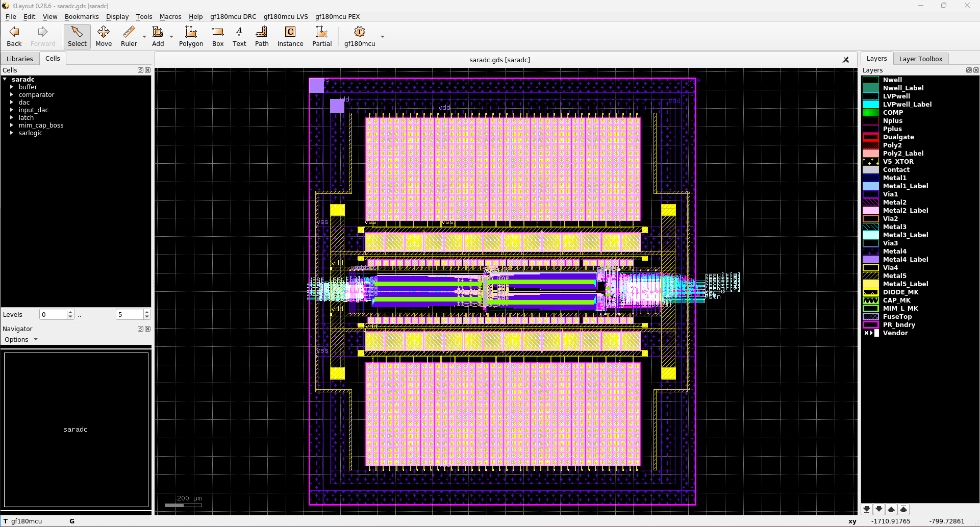Select the latch cell
The width and height of the screenshot is (980, 527).
(x=26, y=117)
